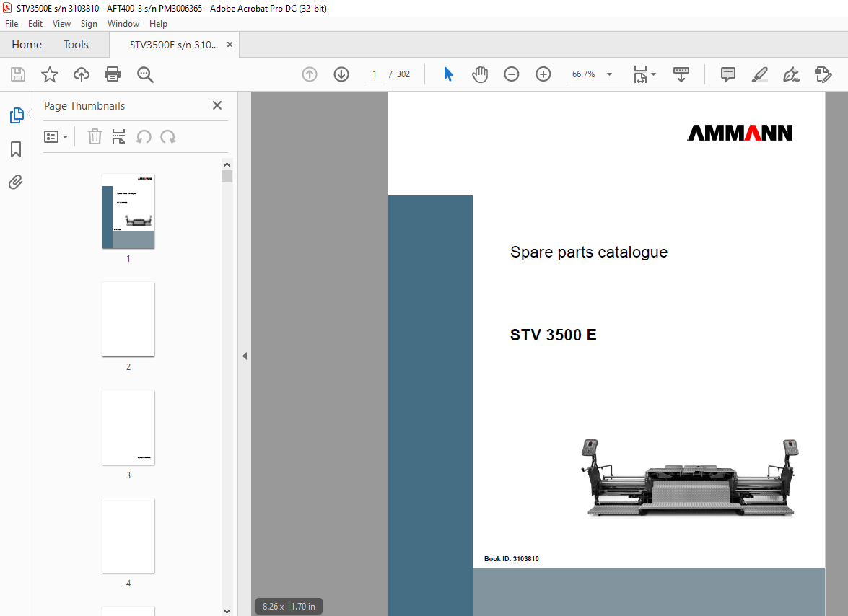Open the Find text magnifier icon

tap(145, 74)
